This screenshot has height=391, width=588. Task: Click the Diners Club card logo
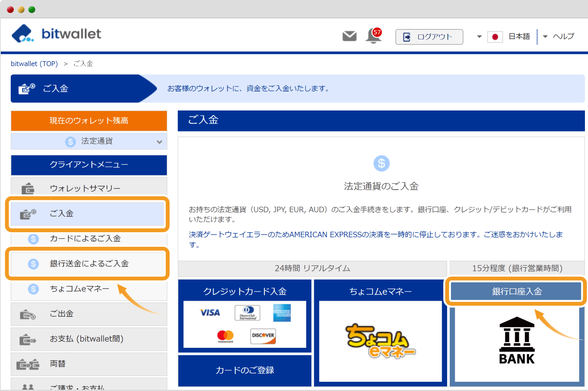coord(247,313)
